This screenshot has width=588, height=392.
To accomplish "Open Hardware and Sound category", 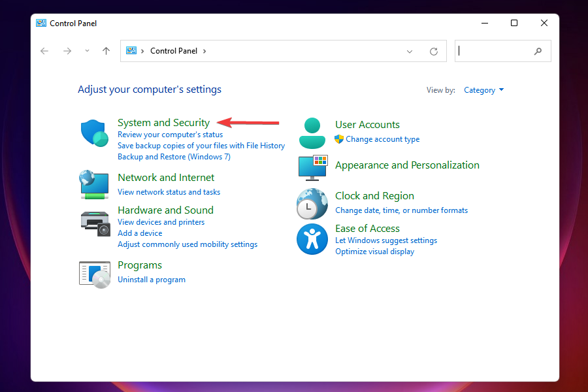I will point(166,210).
